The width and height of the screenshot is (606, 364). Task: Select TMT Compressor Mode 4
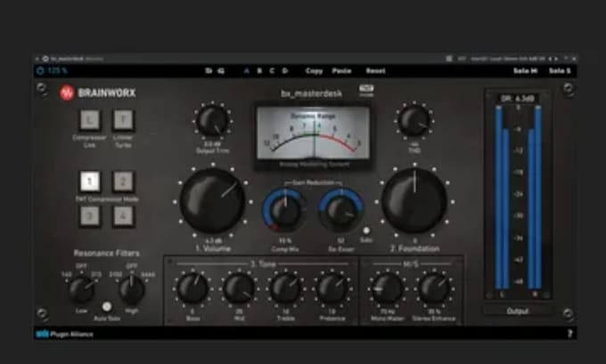coord(123,216)
